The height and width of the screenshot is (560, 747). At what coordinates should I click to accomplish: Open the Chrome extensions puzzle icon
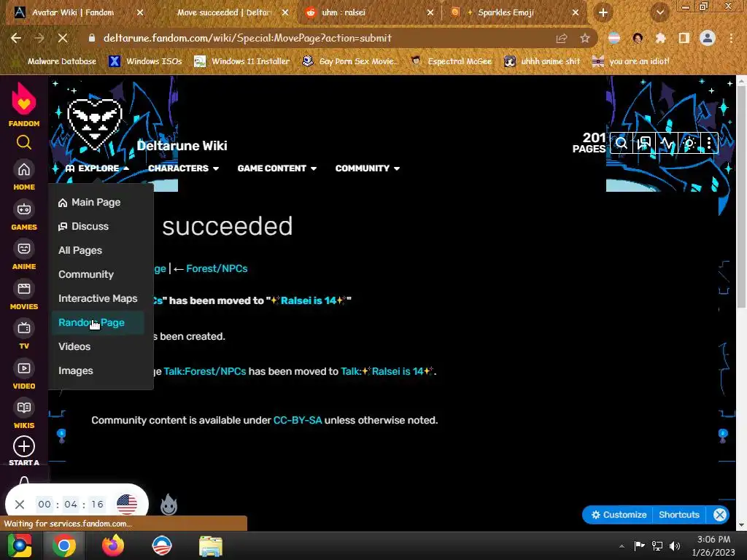point(661,38)
